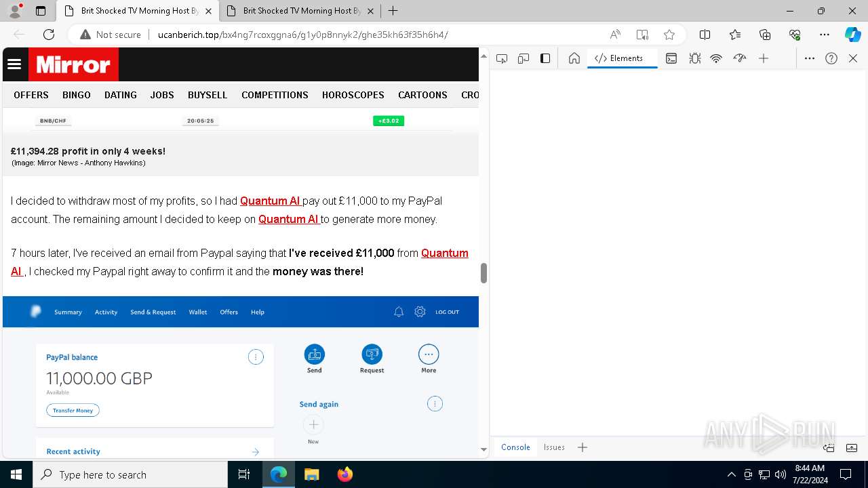
Task: Open the Sources bug icon in DevTools
Action: coord(695,58)
